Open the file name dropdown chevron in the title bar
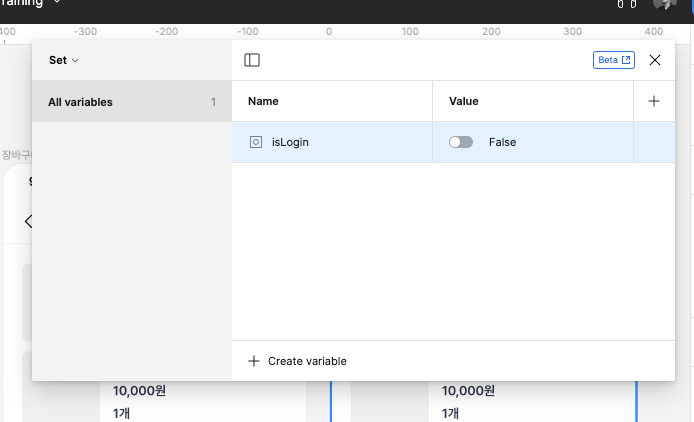The height and width of the screenshot is (422, 694). [57, 2]
